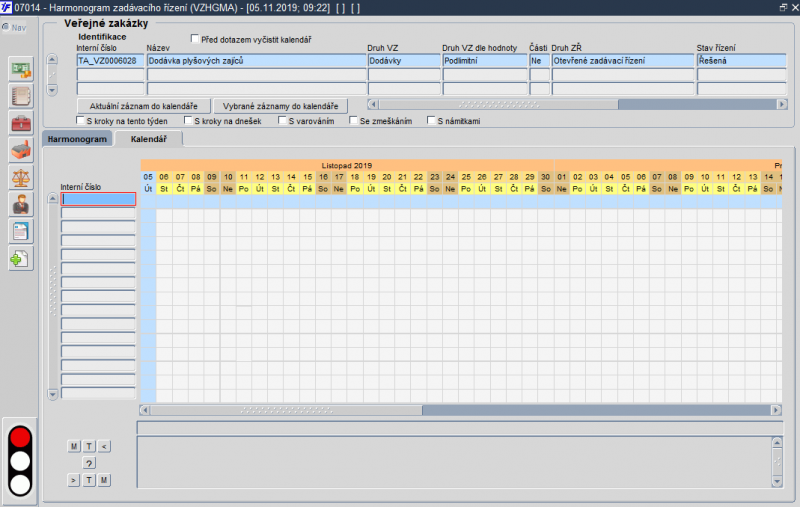Enable 'S kroky na dnešek' filter
Viewport: 800px width, 507px height.
(x=188, y=120)
